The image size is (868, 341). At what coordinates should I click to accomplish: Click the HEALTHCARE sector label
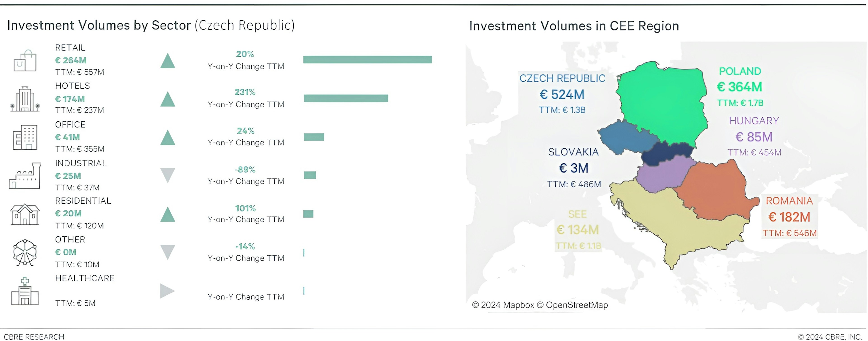tap(85, 278)
